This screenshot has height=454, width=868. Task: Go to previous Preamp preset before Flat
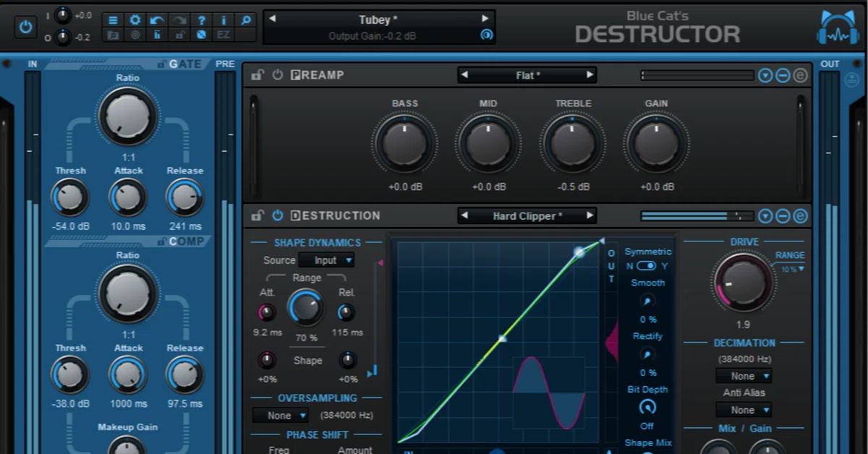click(x=465, y=74)
